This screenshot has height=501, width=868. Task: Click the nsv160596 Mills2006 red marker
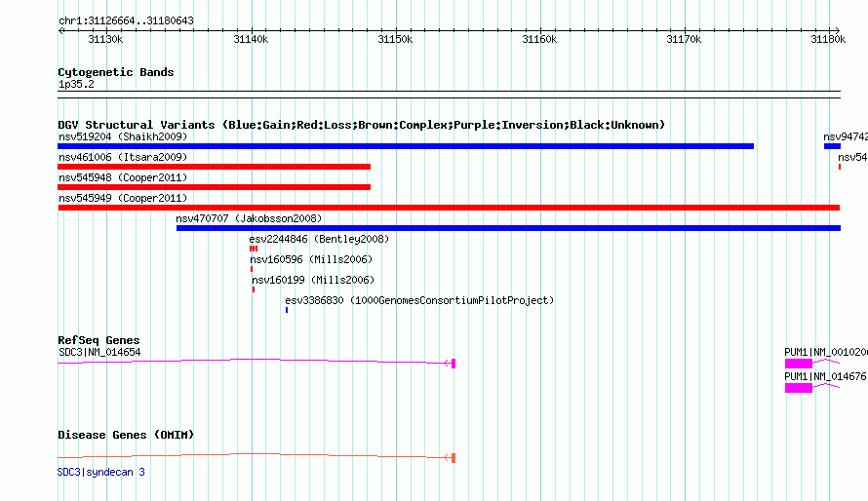[x=252, y=269]
